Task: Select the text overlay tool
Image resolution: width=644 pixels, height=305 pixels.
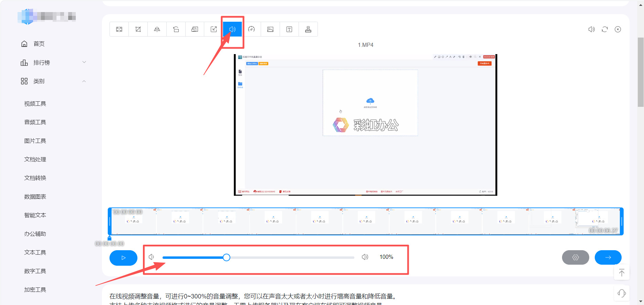Action: (x=289, y=29)
